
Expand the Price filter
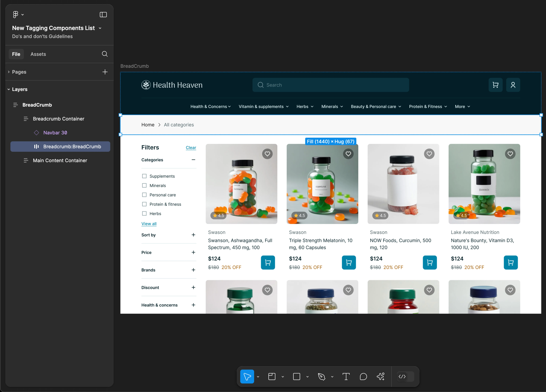point(193,252)
